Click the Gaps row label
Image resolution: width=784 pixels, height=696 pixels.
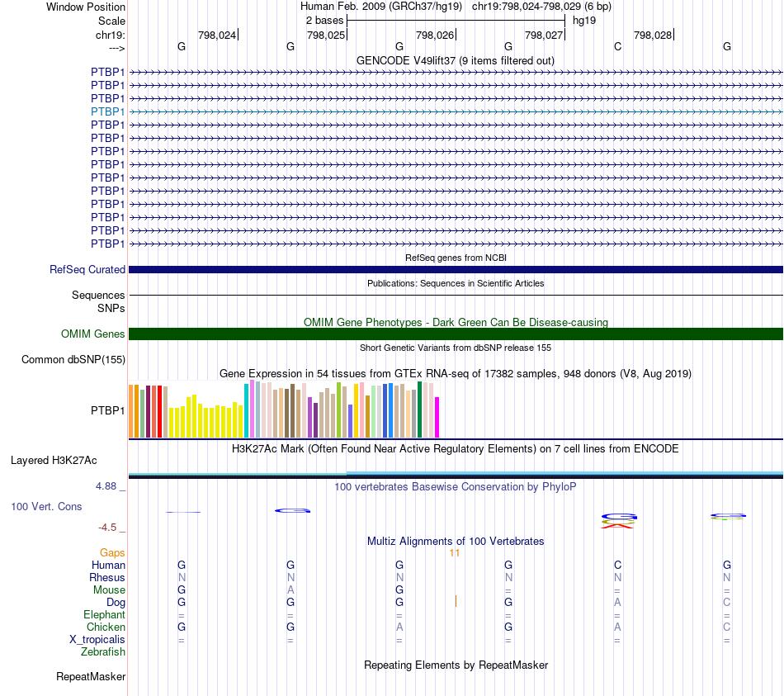(x=112, y=552)
